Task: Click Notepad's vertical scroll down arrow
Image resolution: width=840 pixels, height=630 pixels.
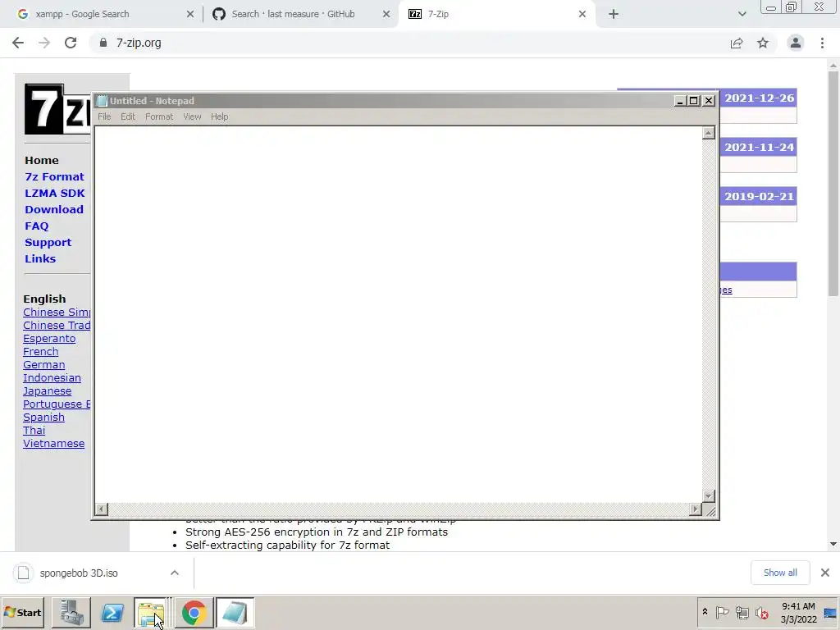Action: coord(709,496)
